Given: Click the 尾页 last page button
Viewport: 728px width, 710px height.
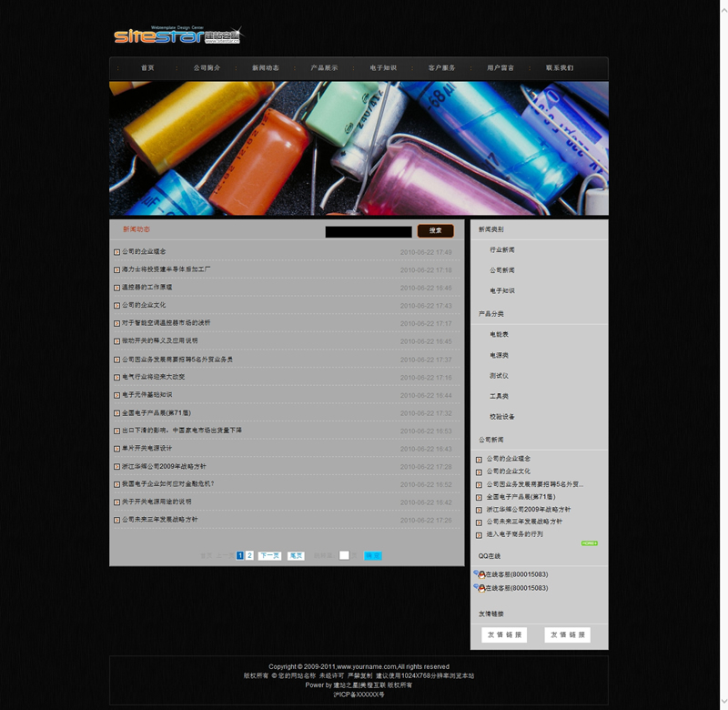Looking at the screenshot, I should [296, 555].
